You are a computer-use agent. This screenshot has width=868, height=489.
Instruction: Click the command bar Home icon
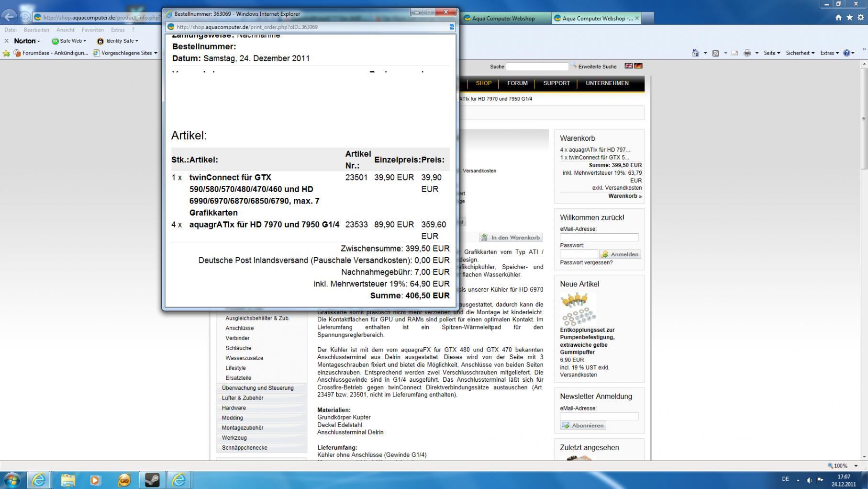coord(696,53)
